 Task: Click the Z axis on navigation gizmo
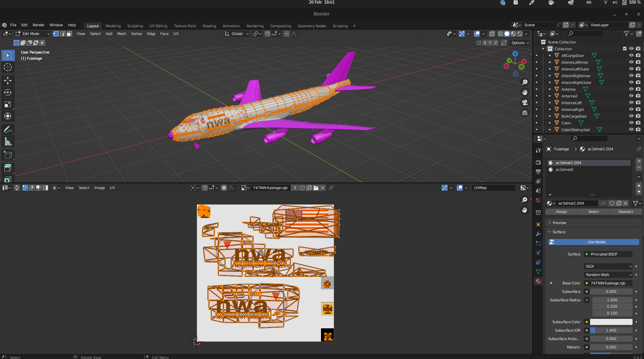[515, 53]
